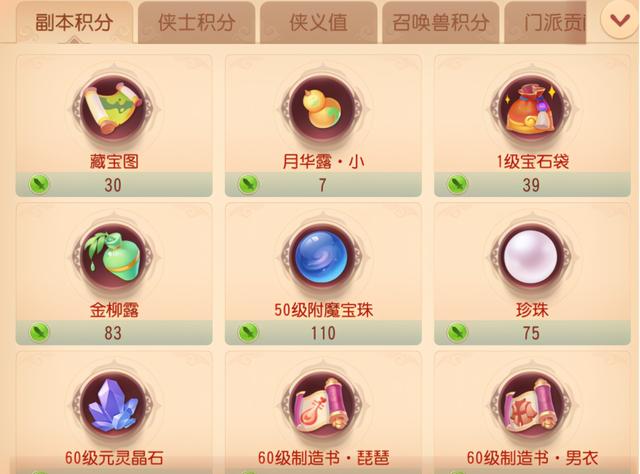Select the 月华露·小 gourd icon

tap(323, 109)
